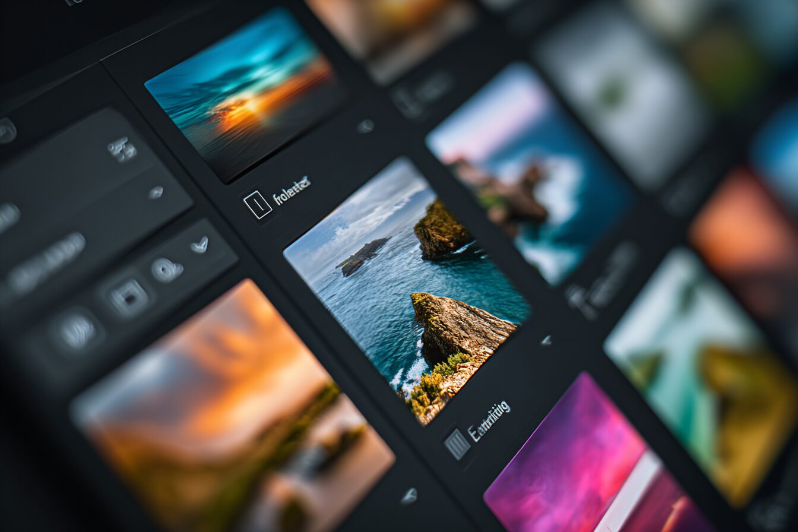Image resolution: width=798 pixels, height=532 pixels.
Task: Click the heart icon in the left toolbar
Action: pos(200,244)
